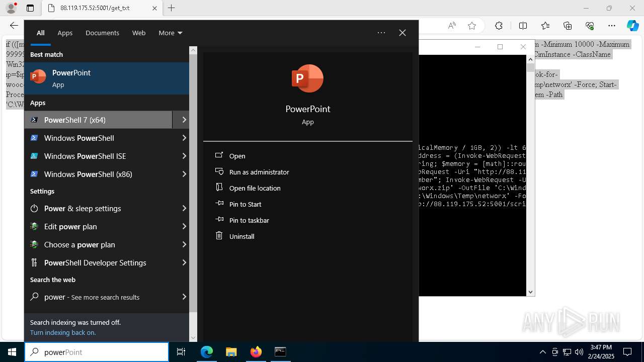Open a new Edge tab

[x=171, y=8]
